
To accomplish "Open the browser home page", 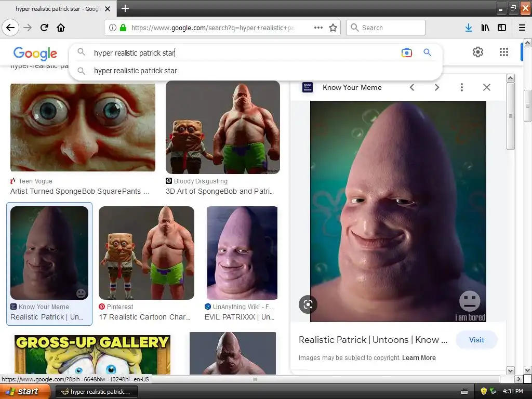I will pyautogui.click(x=61, y=28).
